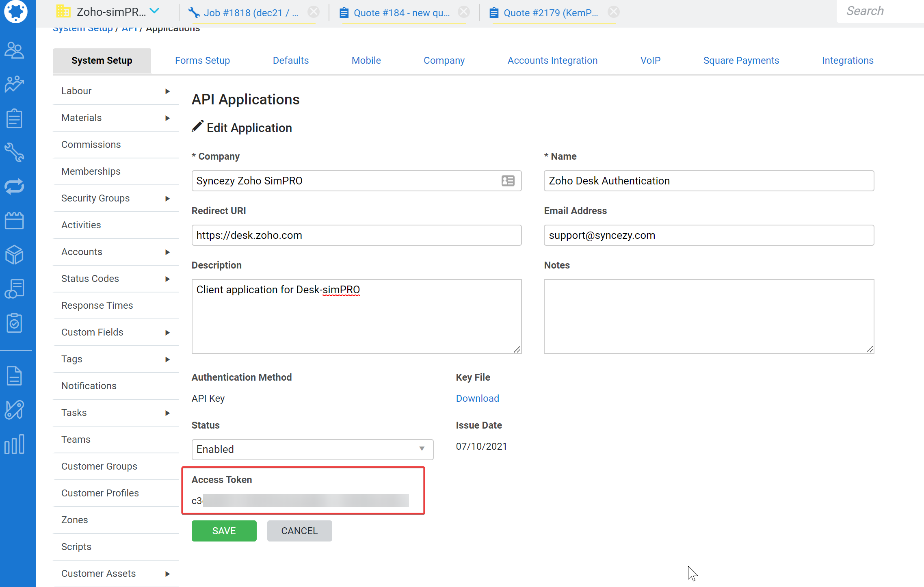The image size is (924, 587).
Task: Expand the Materials submenu arrow
Action: click(167, 118)
